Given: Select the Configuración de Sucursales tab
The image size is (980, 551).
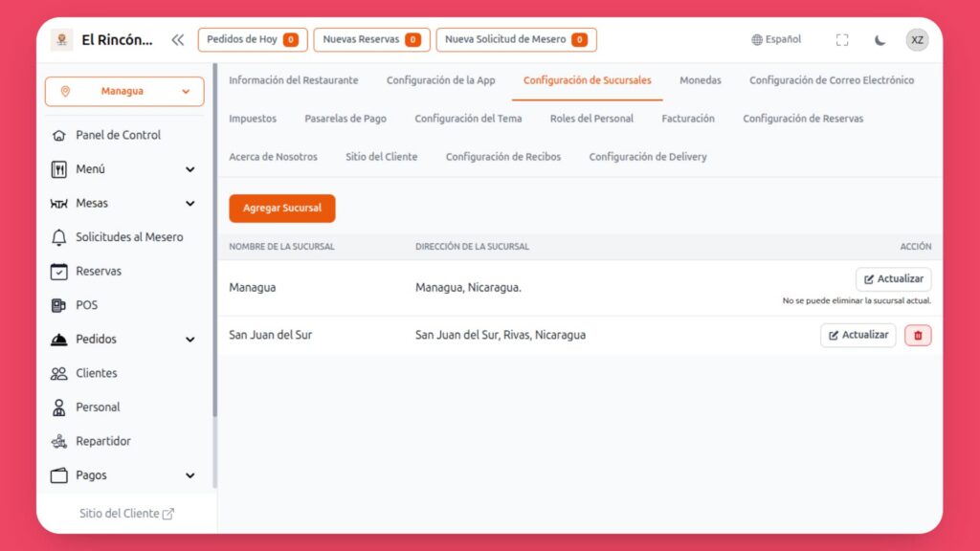Looking at the screenshot, I should [x=587, y=80].
